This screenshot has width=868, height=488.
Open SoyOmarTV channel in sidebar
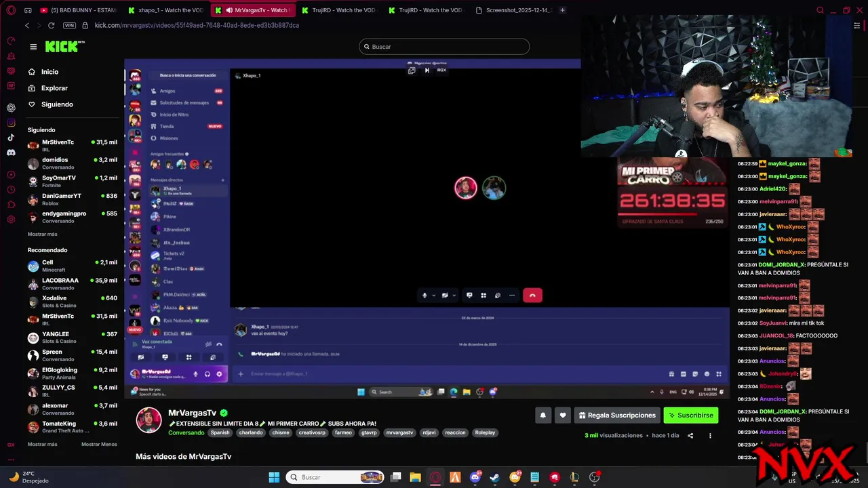tap(72, 181)
